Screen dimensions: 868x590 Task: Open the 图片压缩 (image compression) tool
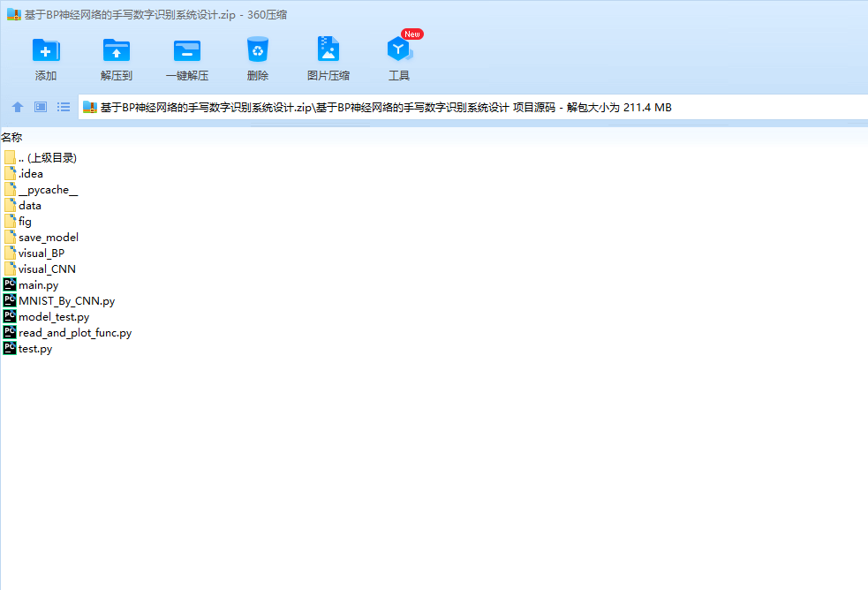point(328,49)
